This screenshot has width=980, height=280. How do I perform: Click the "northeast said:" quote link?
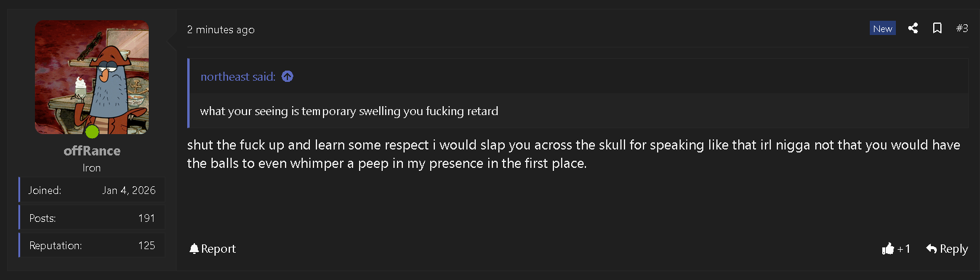click(238, 77)
